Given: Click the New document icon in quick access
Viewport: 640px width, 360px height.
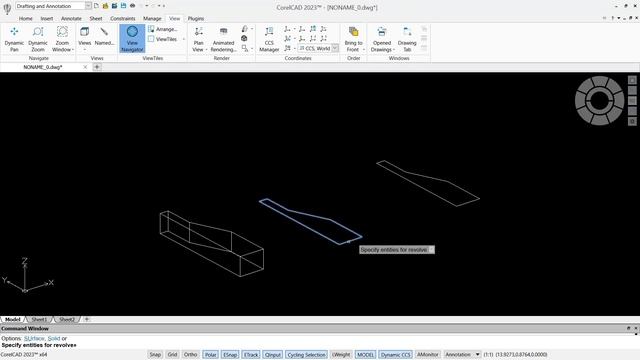Looking at the screenshot, I should tap(96, 6).
